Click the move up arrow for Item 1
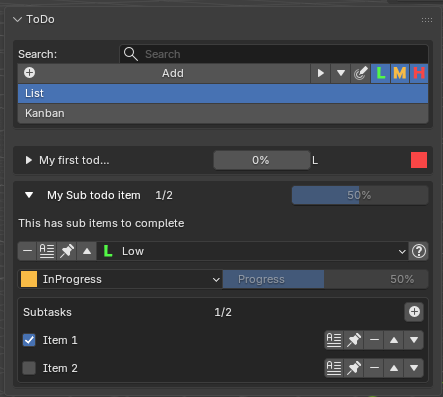The image size is (443, 397). (x=394, y=340)
